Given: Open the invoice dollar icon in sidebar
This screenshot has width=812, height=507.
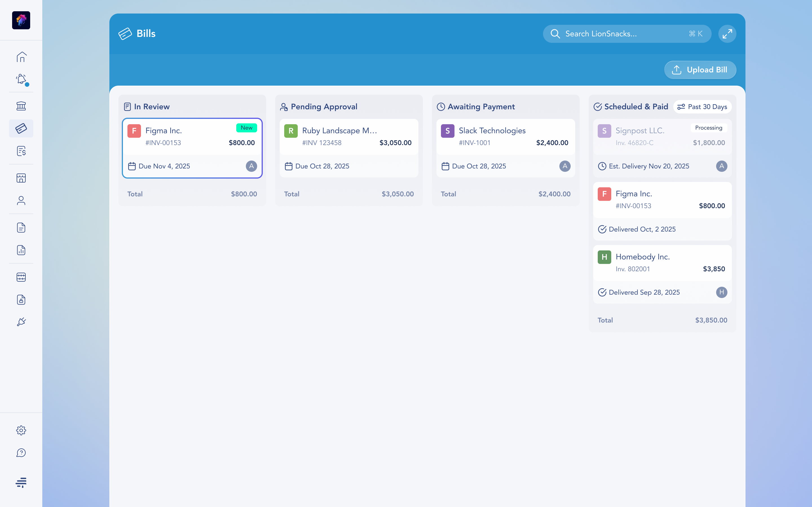Looking at the screenshot, I should click(x=21, y=151).
